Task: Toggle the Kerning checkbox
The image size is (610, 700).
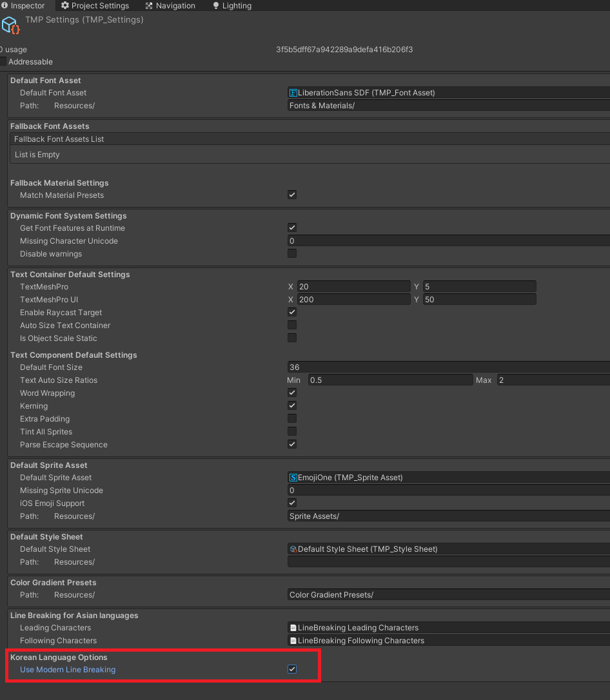Action: coord(292,406)
